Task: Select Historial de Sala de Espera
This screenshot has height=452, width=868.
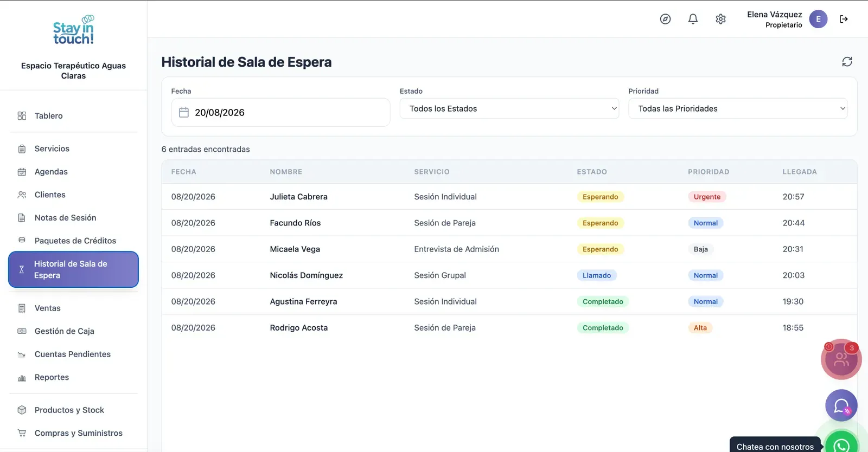Action: [73, 269]
